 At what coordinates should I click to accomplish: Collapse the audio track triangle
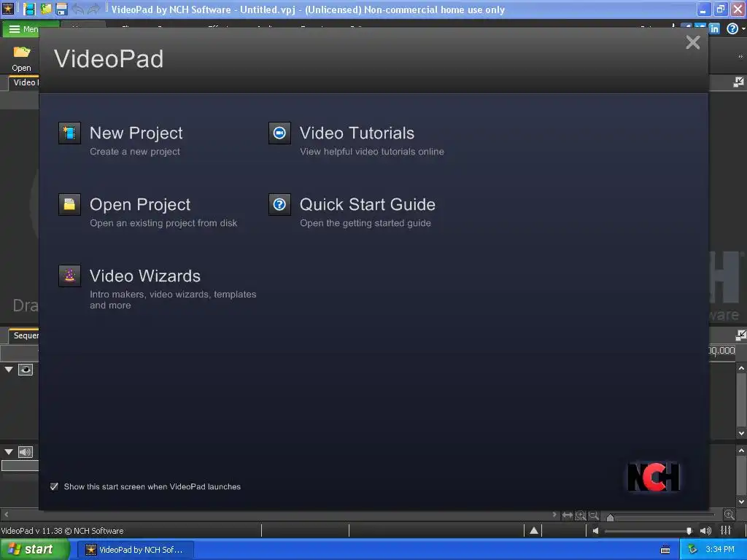pyautogui.click(x=9, y=452)
